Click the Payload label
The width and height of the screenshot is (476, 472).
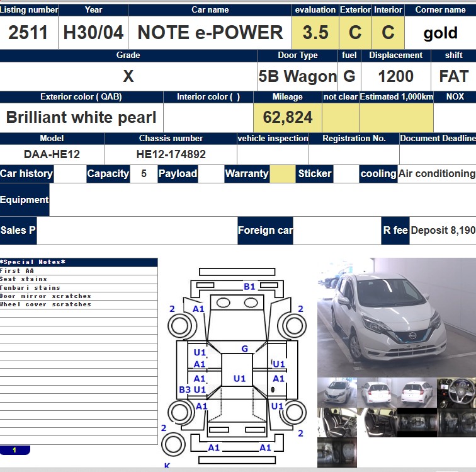tap(178, 174)
